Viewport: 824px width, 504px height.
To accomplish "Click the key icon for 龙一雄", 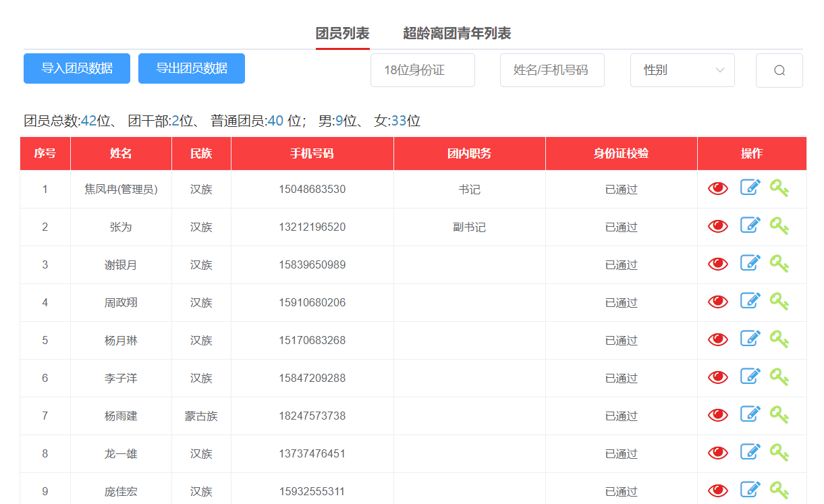I will point(779,452).
